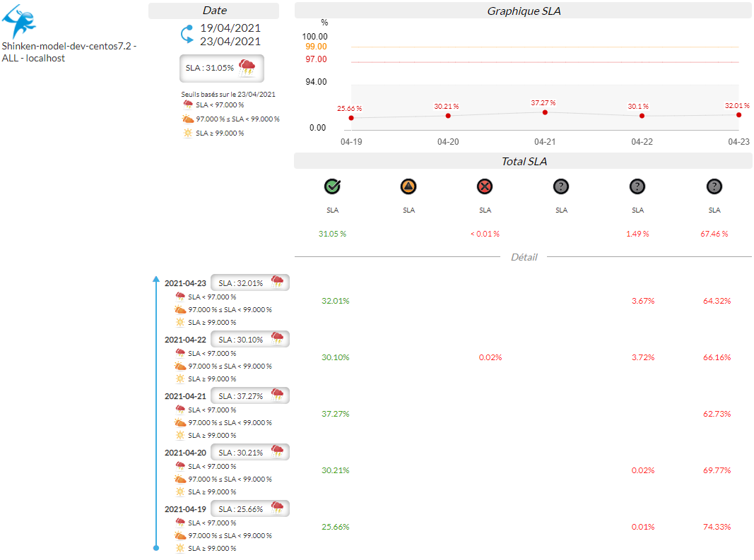
Task: Select the 04-20 data point at 30.21%
Action: click(448, 116)
